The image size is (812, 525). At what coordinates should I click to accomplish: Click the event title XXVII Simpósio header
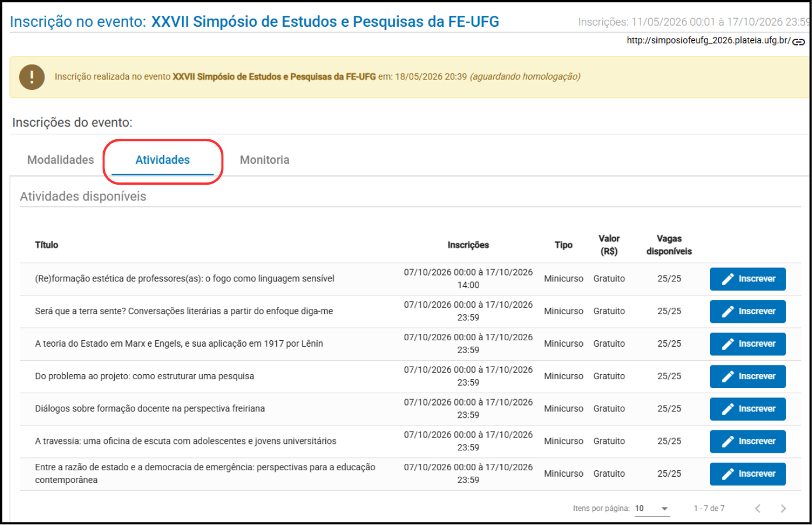[325, 22]
